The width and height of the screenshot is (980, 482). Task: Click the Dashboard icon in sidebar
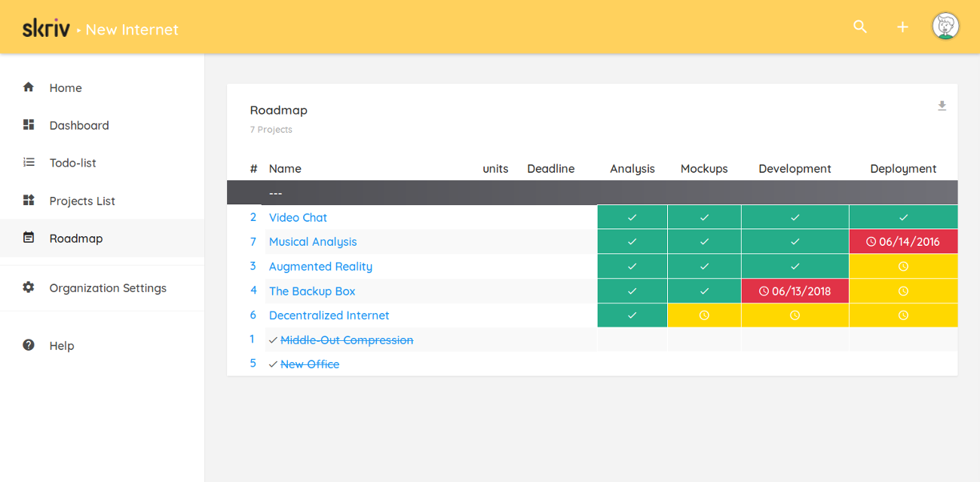(29, 125)
